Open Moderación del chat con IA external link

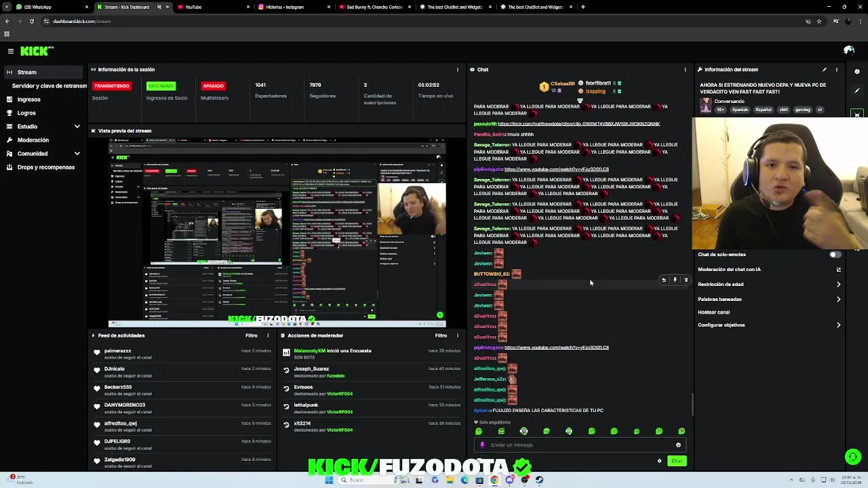[x=839, y=270]
